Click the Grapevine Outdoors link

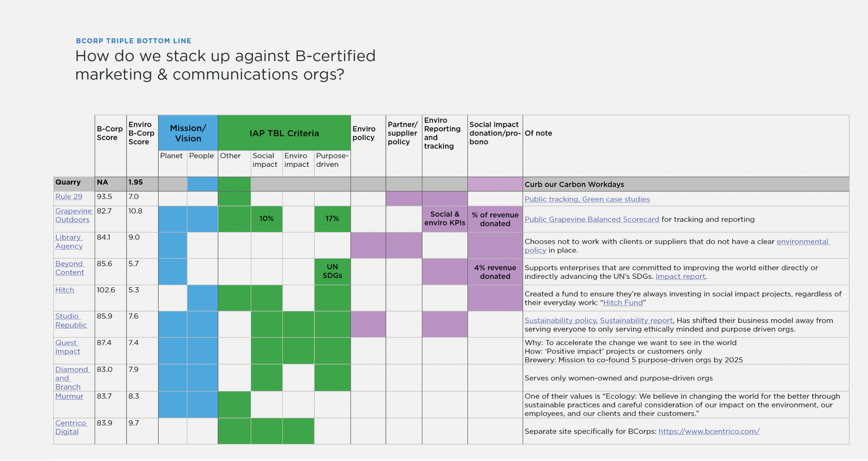[73, 211]
